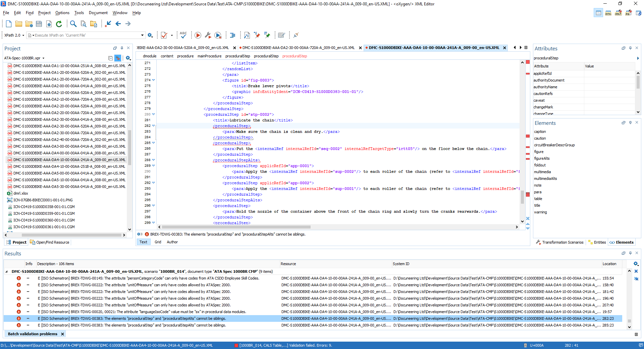
Task: Pin the Elements panel
Action: pyautogui.click(x=630, y=123)
